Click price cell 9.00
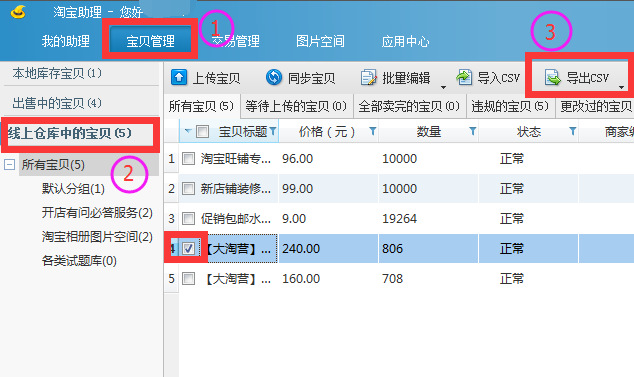Viewport: 634px width, 377px height. point(294,218)
